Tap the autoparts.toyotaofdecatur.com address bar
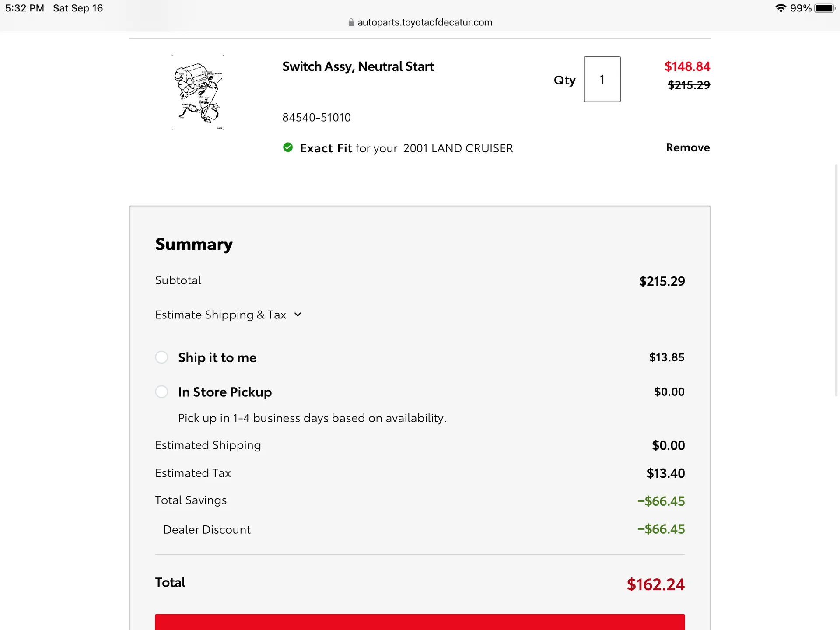 click(420, 22)
